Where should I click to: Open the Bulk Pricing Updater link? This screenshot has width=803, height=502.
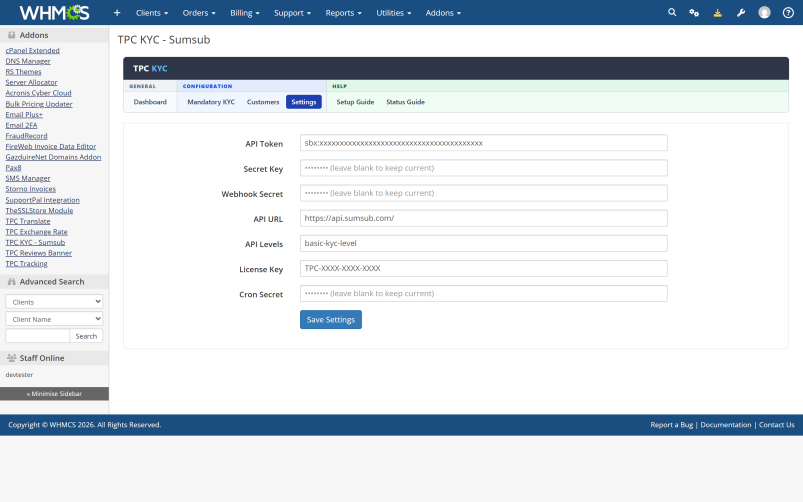39,104
